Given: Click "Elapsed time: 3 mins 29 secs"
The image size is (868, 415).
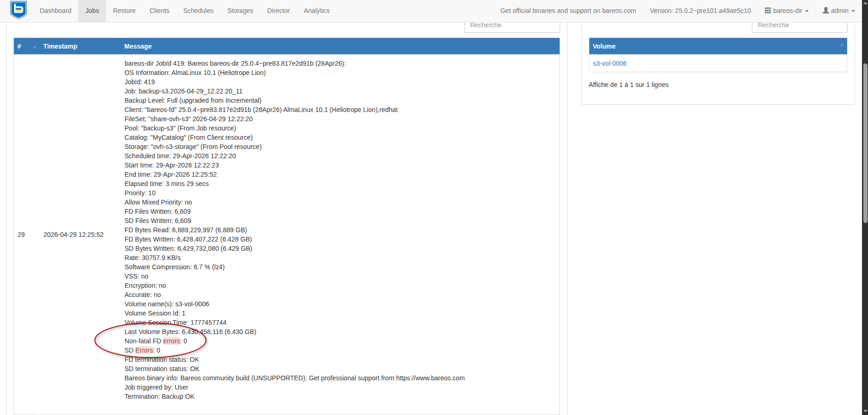Looking at the screenshot, I should click(167, 184).
